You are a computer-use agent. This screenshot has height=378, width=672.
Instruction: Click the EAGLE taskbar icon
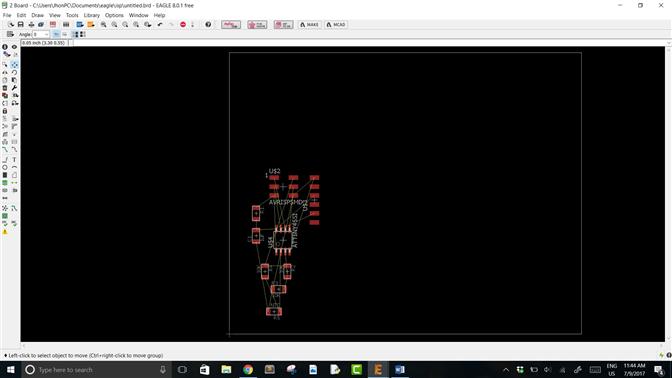(378, 369)
